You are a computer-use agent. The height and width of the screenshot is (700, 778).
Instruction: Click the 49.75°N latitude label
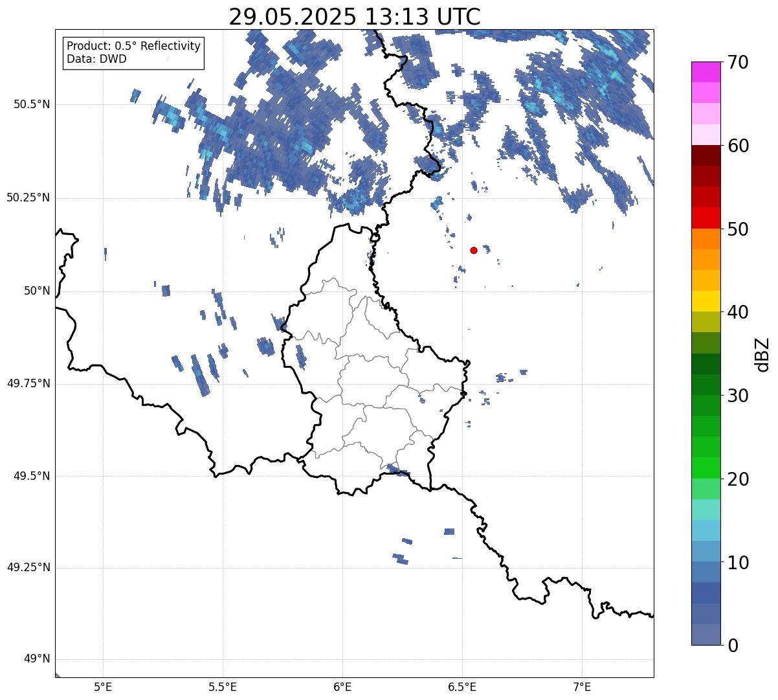pos(28,383)
